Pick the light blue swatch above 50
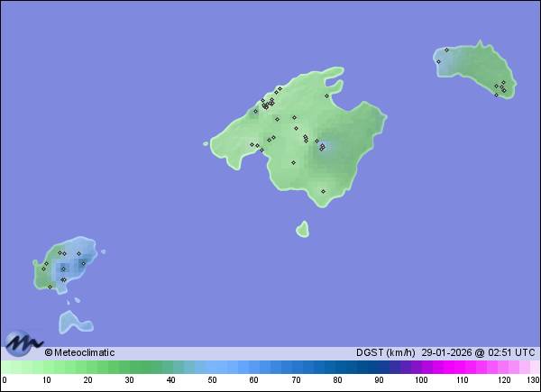The width and height of the screenshot is (541, 392). coord(213,368)
